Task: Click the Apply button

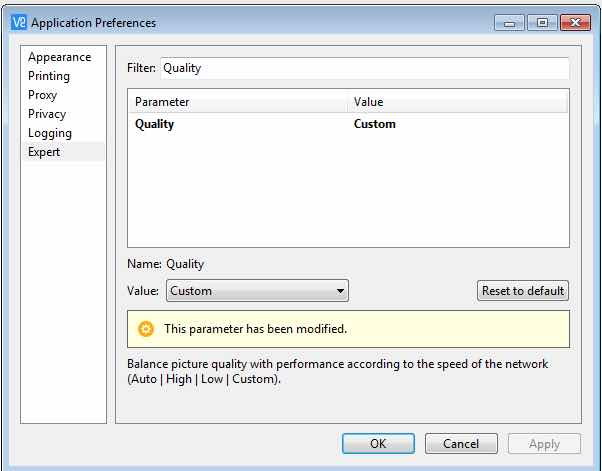Action: pyautogui.click(x=544, y=444)
